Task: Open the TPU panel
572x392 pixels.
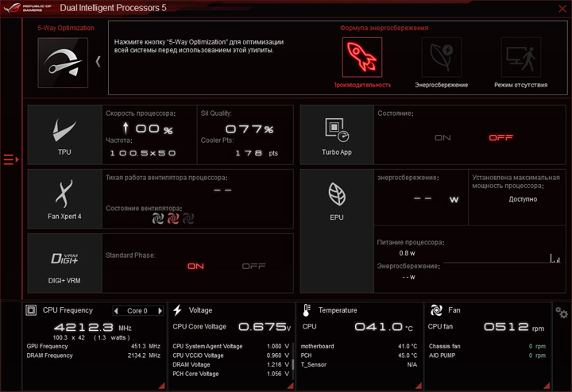Action: pyautogui.click(x=65, y=135)
